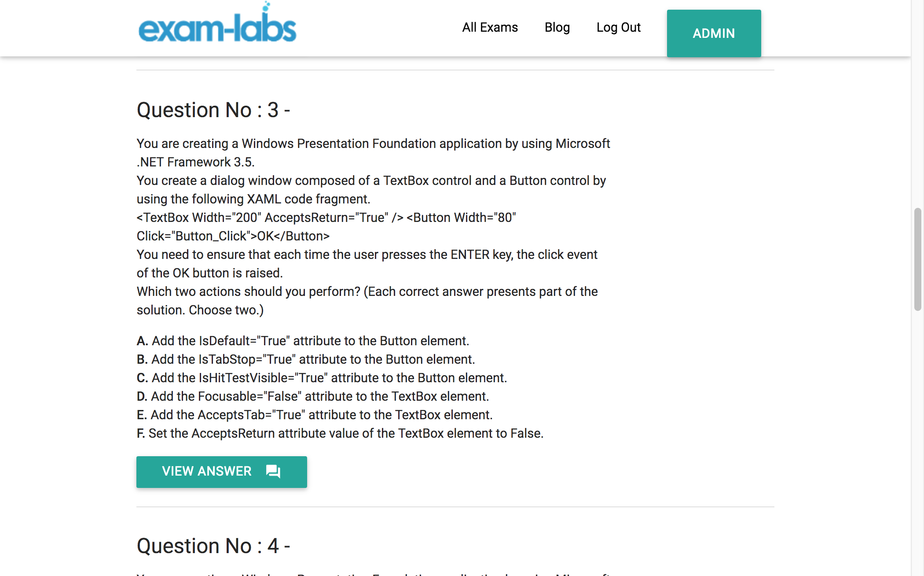The height and width of the screenshot is (576, 924).
Task: Click the vertical page scrollbar thumb
Action: pyautogui.click(x=917, y=259)
